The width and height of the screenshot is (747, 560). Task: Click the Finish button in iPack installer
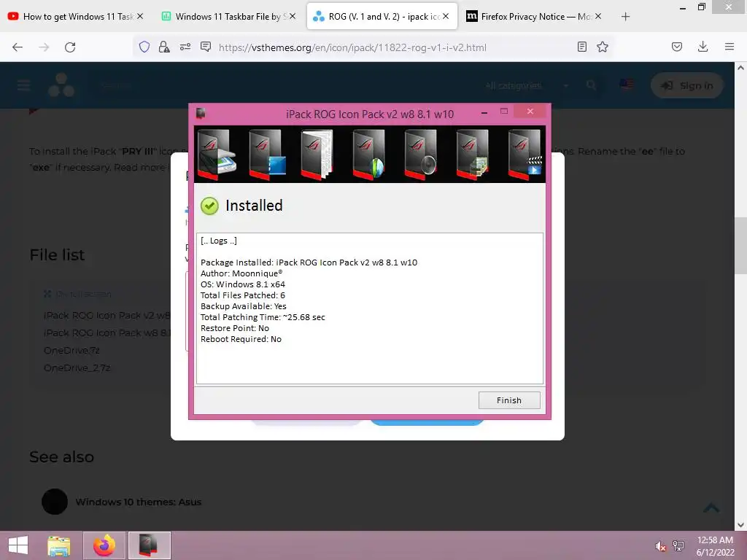click(508, 400)
